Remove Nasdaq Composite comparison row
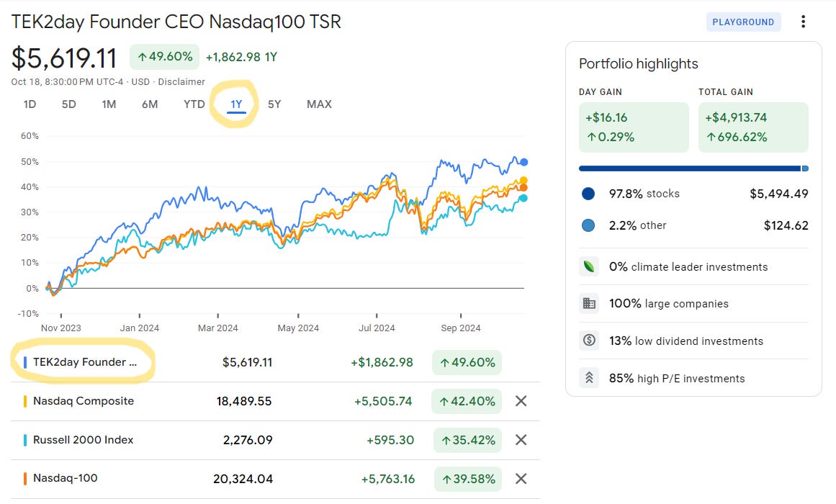 (521, 401)
